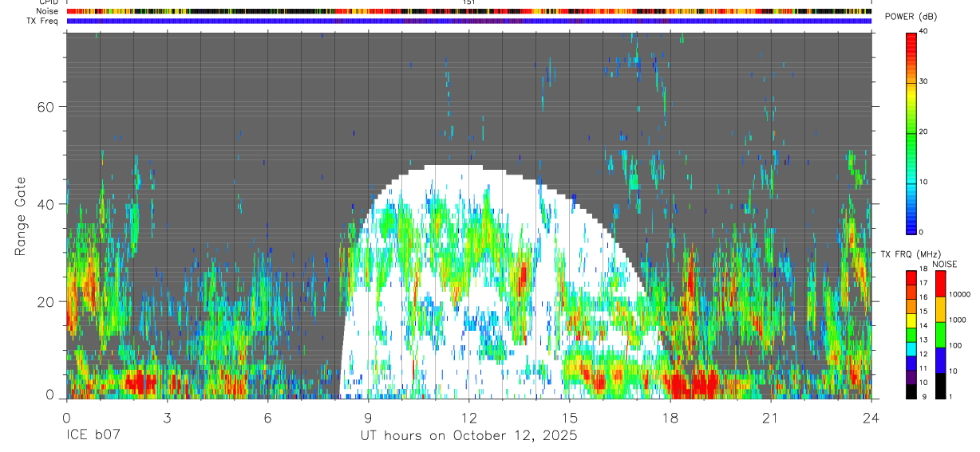Click the '15' hour tick on the time axis
This screenshot has width=980, height=452.
(569, 417)
